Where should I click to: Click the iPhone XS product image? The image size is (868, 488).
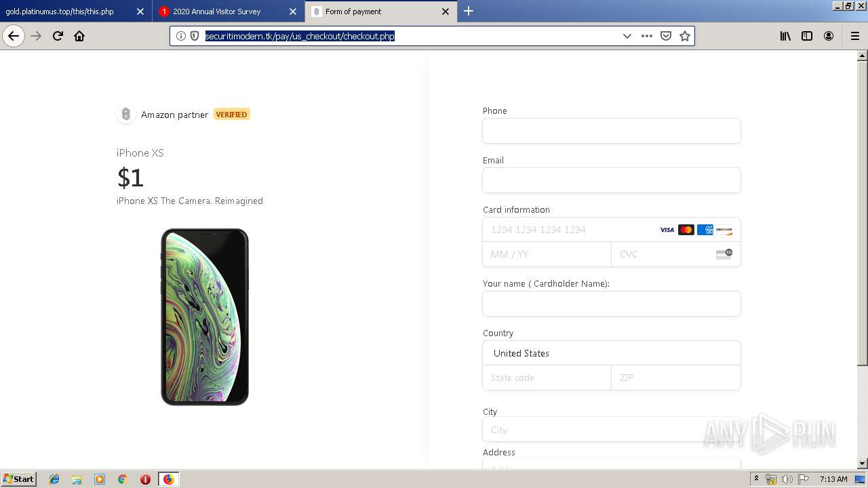click(205, 317)
